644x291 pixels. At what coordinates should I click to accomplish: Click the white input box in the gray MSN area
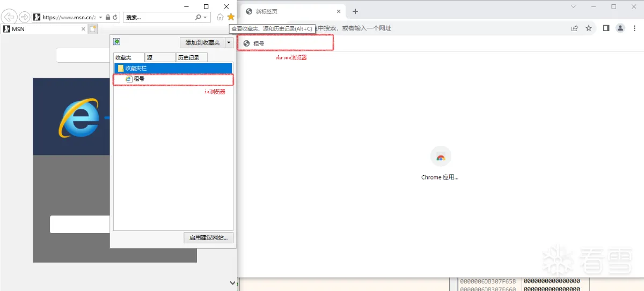(x=80, y=225)
